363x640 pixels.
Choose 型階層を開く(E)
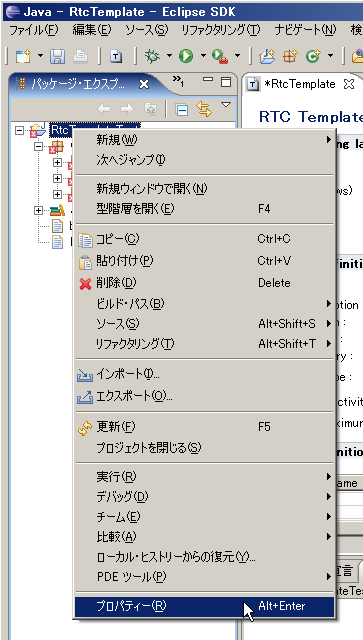coord(205,209)
